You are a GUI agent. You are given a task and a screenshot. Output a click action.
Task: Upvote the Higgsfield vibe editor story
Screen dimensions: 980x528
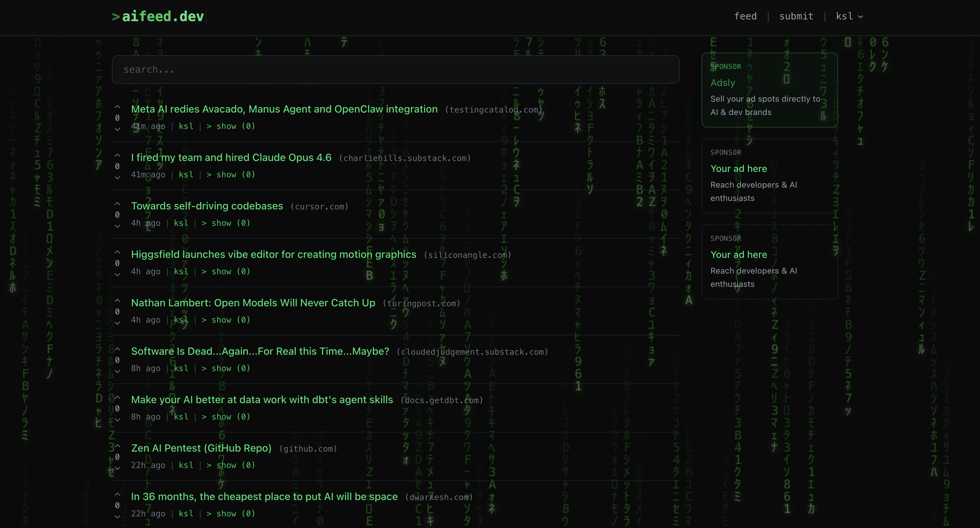[x=117, y=253]
